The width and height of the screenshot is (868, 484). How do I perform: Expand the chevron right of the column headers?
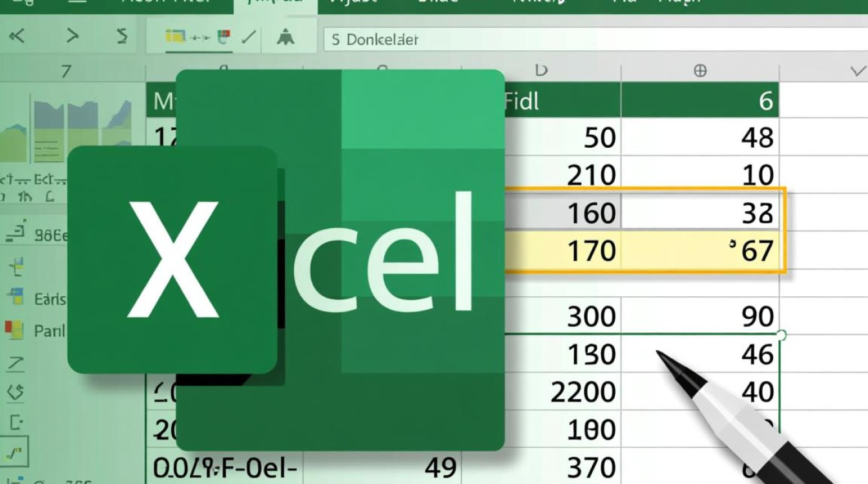point(858,70)
